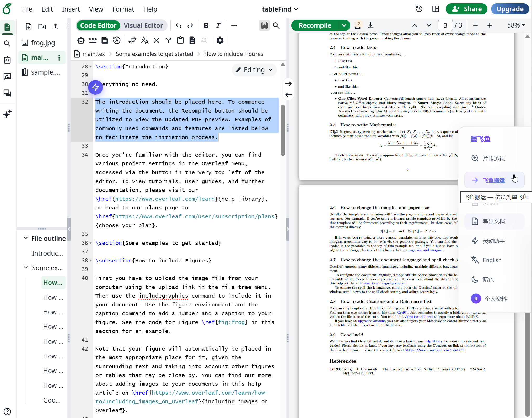
Task: Click the purple lightning floating button
Action: [x=95, y=87]
